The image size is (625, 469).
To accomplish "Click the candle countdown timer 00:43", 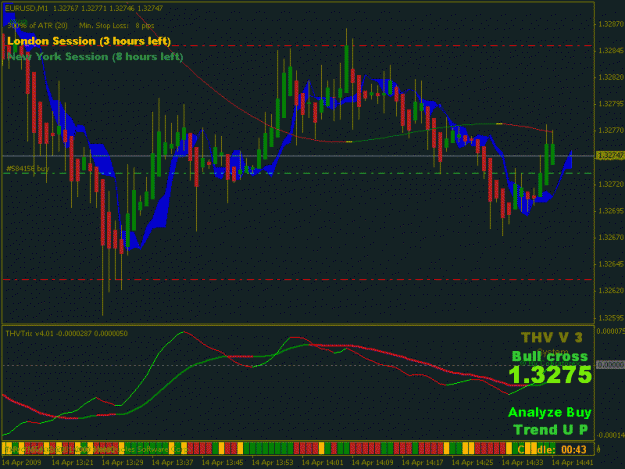I will (574, 450).
